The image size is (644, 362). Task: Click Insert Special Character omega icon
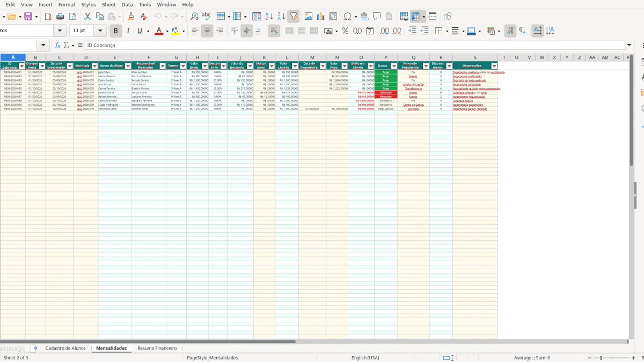click(x=348, y=16)
